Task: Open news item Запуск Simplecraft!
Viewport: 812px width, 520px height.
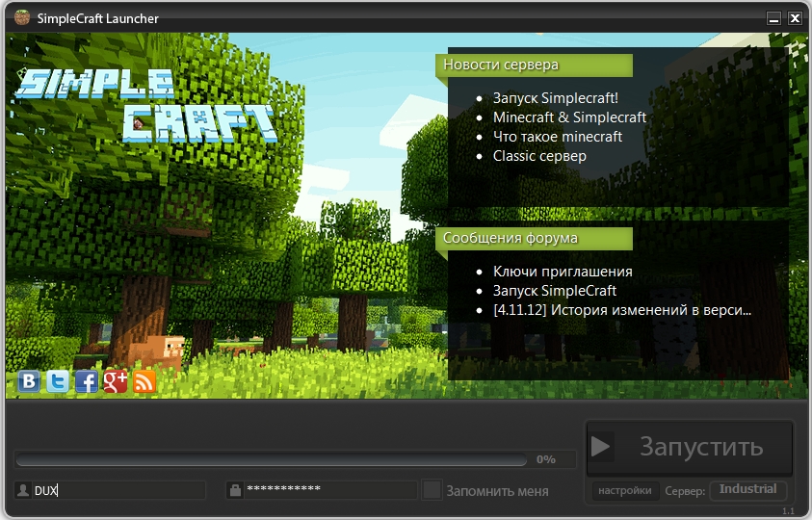Action: 555,98
